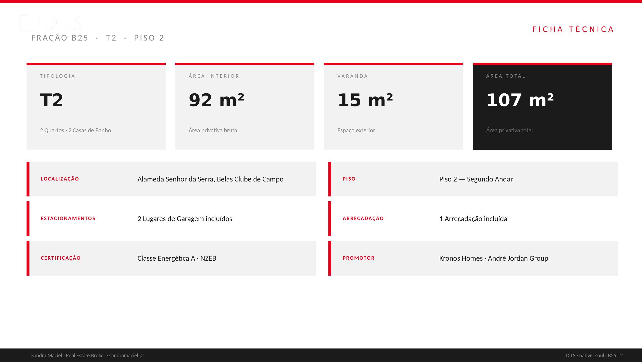The height and width of the screenshot is (362, 644).
Task: Click the Sandra Maciel footer text
Action: point(87,355)
